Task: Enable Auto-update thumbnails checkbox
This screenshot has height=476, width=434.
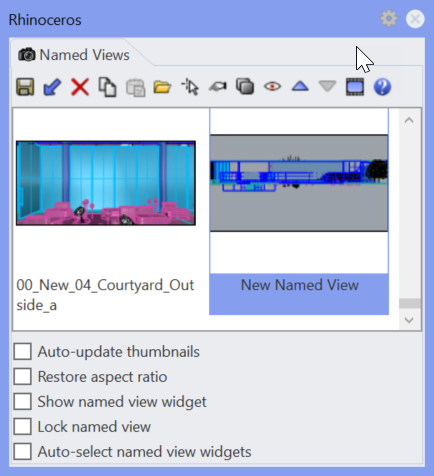Action: [23, 352]
